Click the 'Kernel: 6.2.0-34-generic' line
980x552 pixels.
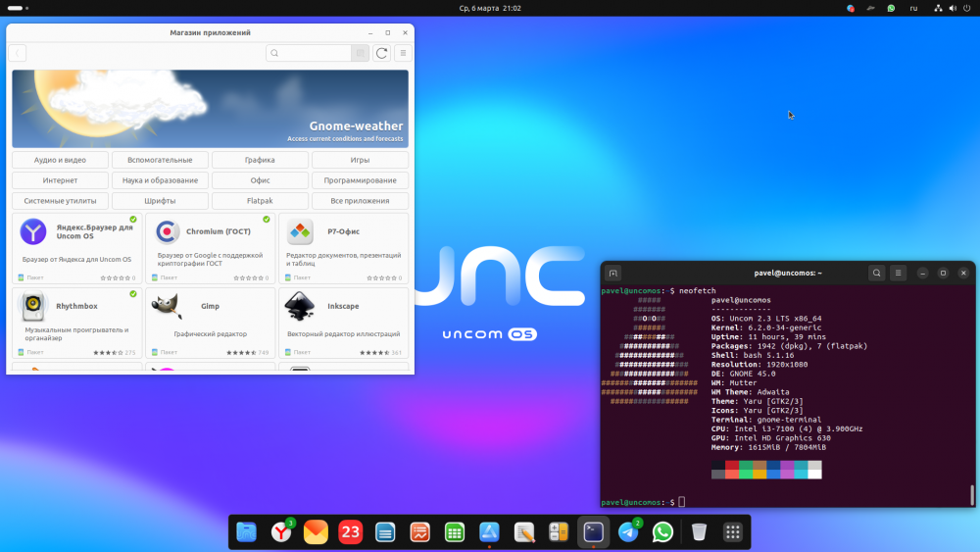[x=766, y=327]
